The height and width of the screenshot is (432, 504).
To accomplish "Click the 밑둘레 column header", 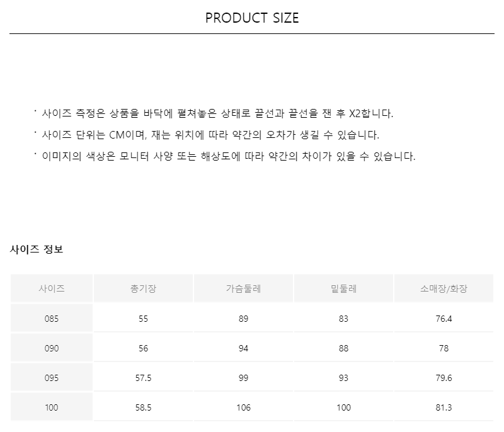I will point(343,289).
